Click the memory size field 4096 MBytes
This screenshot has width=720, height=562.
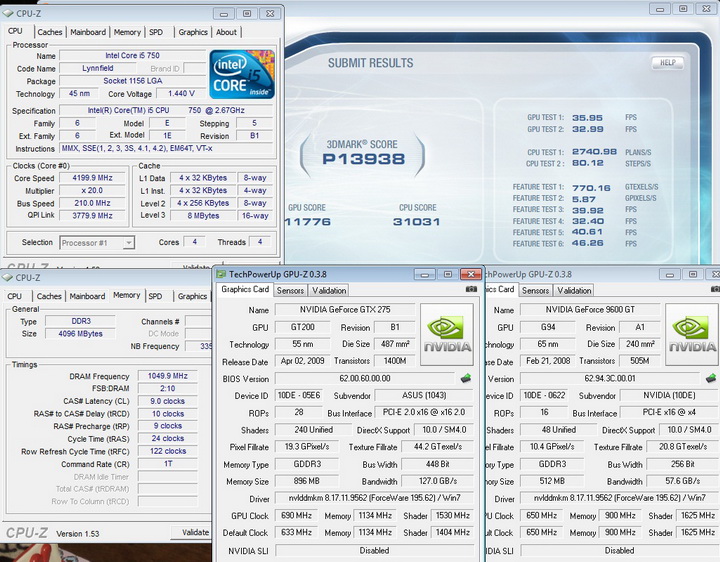coord(80,334)
